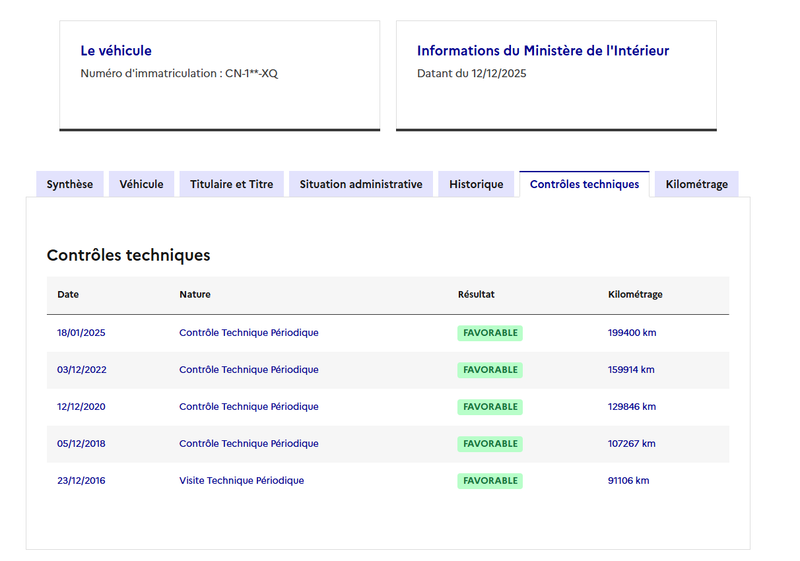Switch to the Synthèse tab

click(x=70, y=184)
